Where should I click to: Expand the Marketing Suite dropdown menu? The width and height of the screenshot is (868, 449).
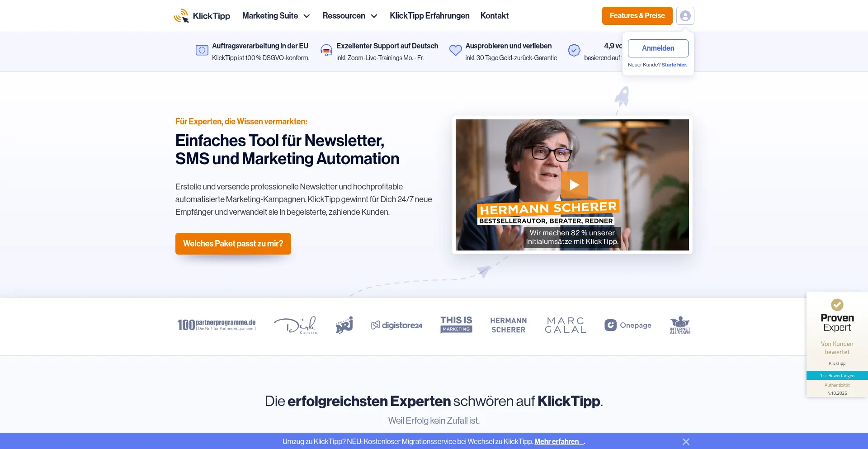(276, 16)
